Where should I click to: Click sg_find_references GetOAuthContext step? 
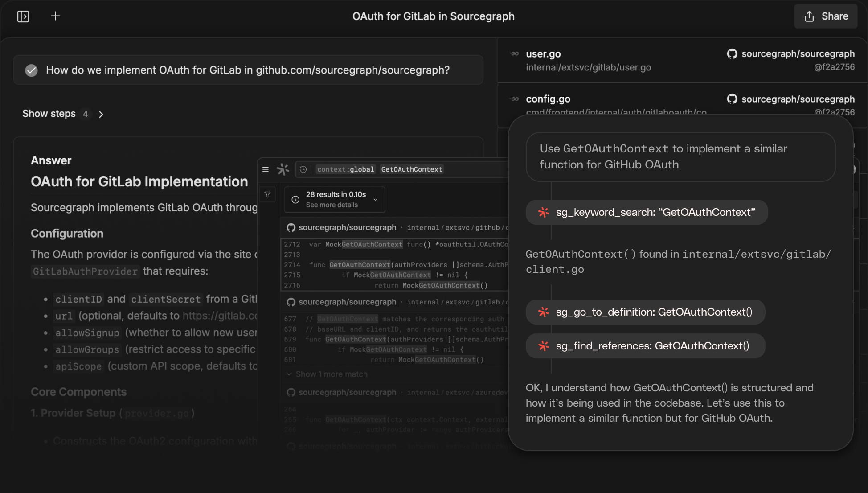tap(645, 346)
